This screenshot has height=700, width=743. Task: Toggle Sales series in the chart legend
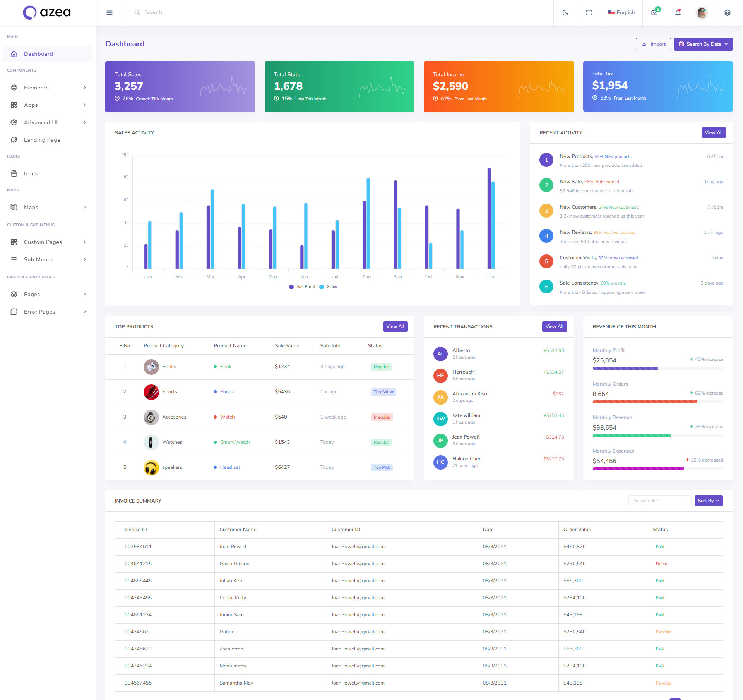tap(328, 287)
